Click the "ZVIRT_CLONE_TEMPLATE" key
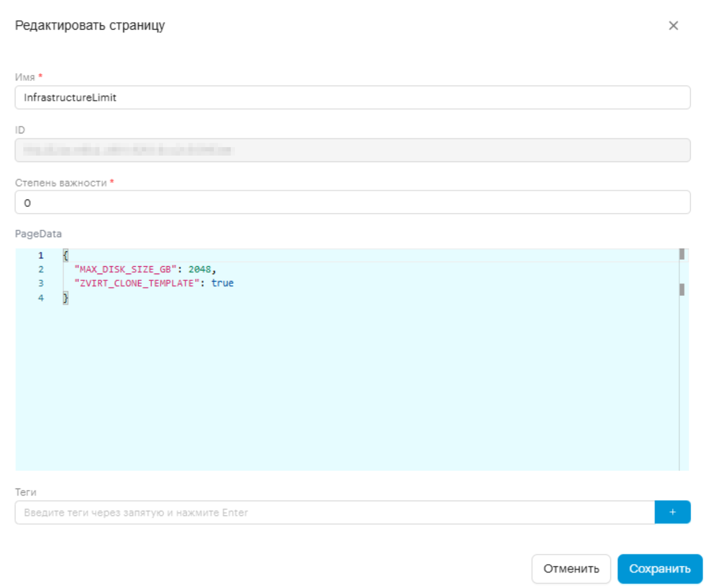Screen dimensions: 705x588 [x=137, y=283]
